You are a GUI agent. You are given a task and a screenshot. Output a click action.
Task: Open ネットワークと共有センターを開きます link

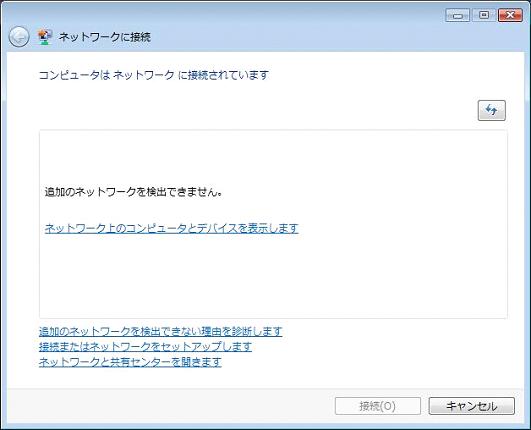130,362
